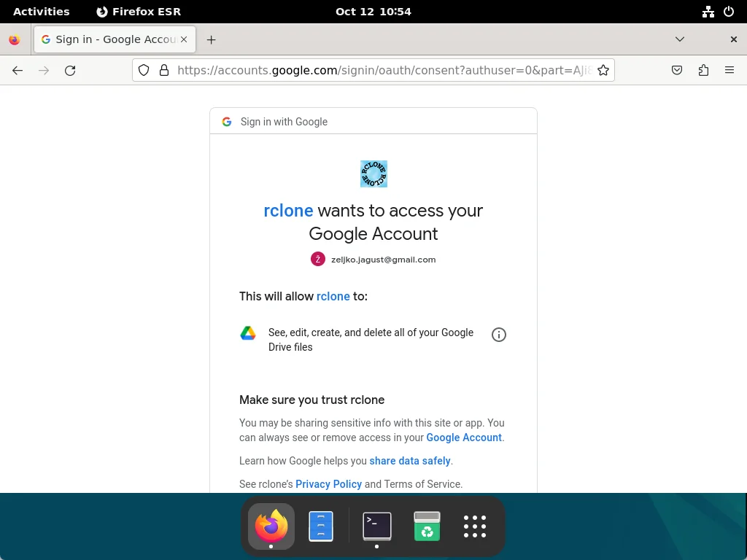
Task: View site security via padlock icon
Action: (164, 71)
